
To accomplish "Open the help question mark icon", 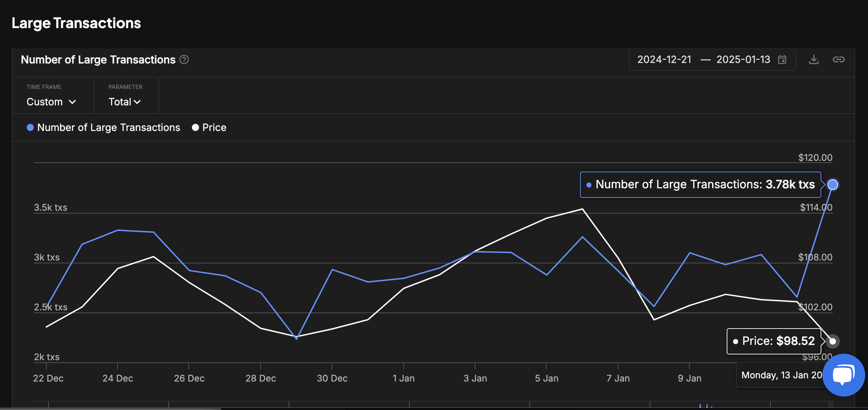I will pyautogui.click(x=184, y=59).
